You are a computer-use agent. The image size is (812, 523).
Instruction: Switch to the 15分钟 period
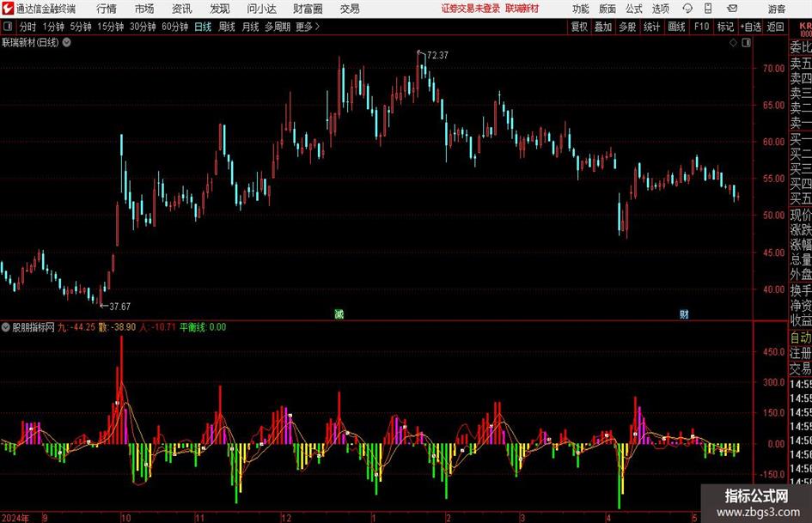click(x=111, y=27)
